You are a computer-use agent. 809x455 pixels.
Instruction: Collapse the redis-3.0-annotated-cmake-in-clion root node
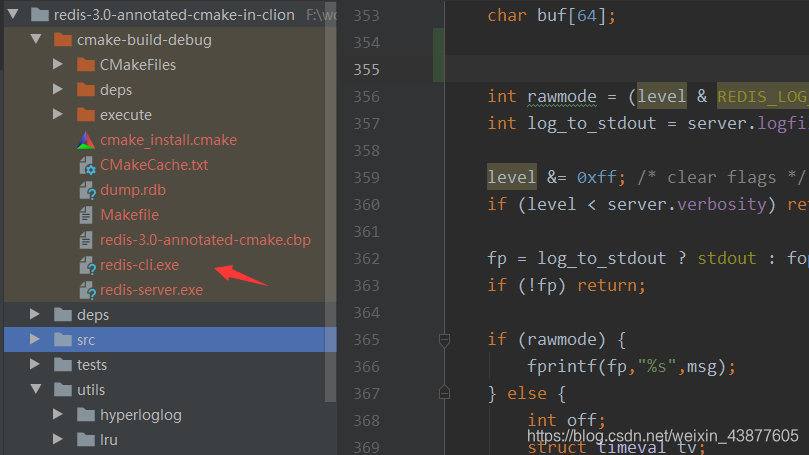[x=13, y=14]
